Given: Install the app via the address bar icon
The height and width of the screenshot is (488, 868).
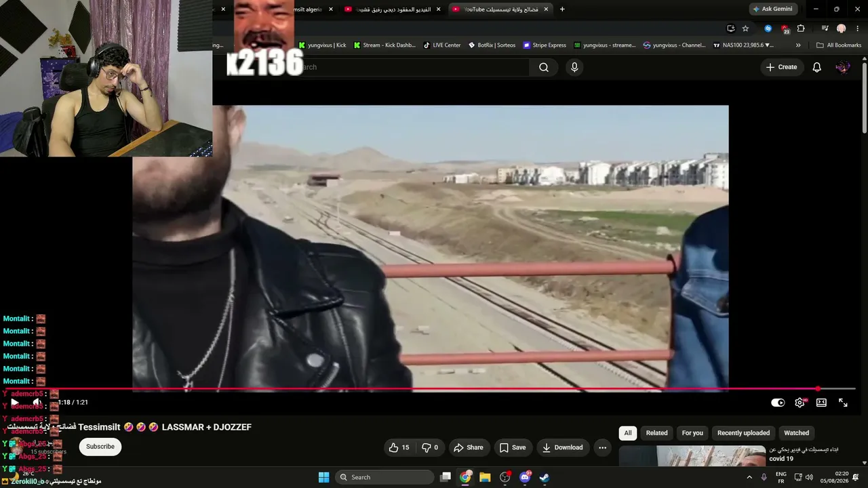Looking at the screenshot, I should pos(730,28).
